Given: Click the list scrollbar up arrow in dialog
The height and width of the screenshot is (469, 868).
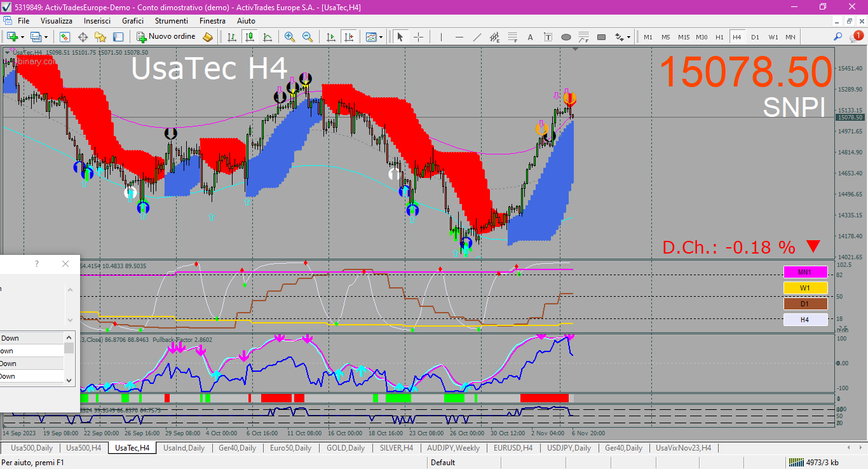Looking at the screenshot, I should click(x=69, y=337).
